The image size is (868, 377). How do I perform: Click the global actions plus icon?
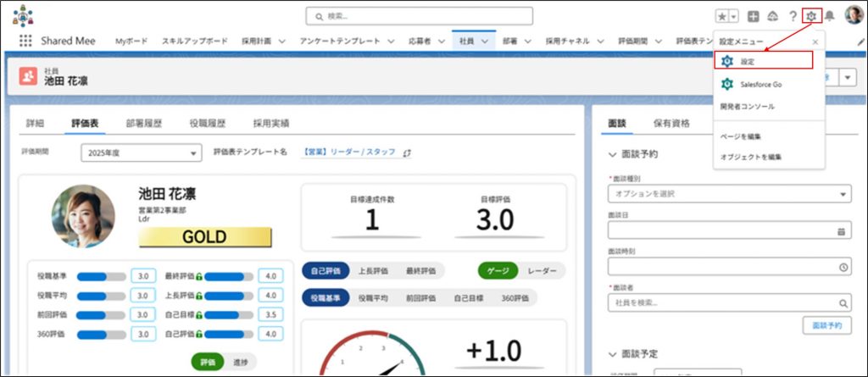pyautogui.click(x=754, y=16)
